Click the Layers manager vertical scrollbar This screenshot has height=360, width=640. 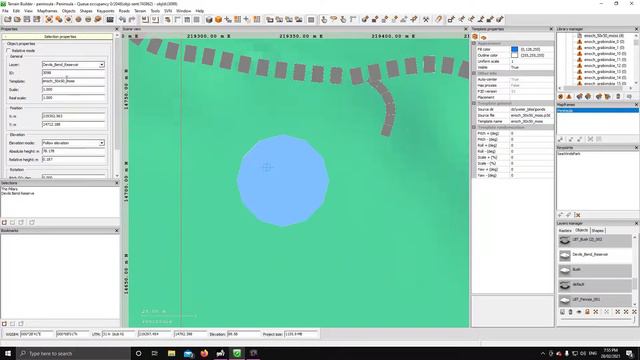[x=635, y=270]
